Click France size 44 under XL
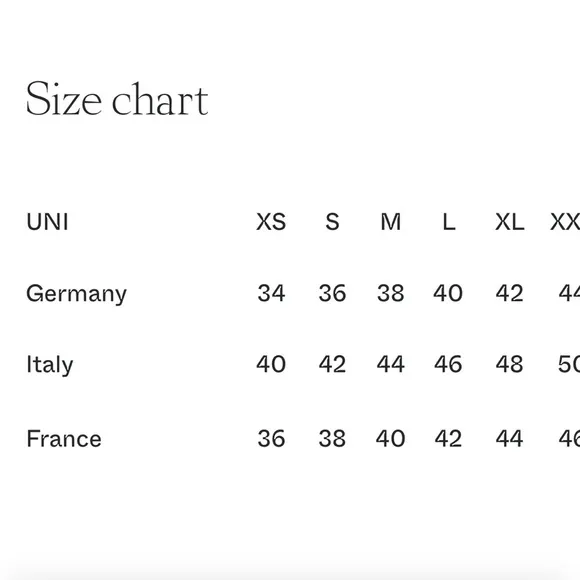This screenshot has width=580, height=580. (509, 439)
